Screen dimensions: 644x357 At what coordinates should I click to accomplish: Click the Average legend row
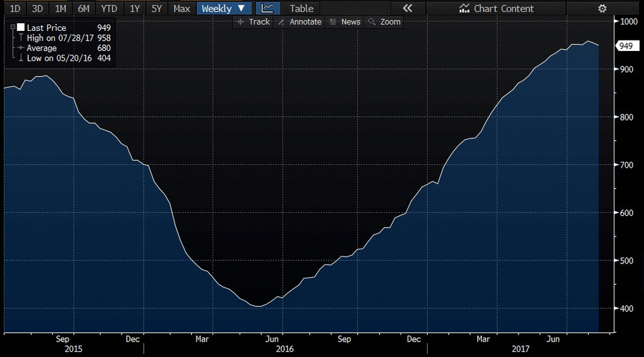click(64, 48)
